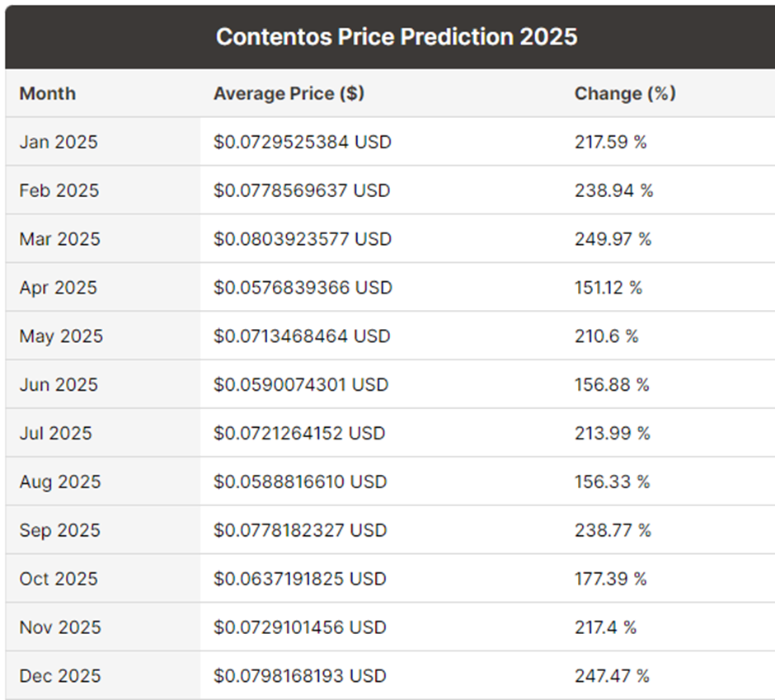The image size is (775, 700).
Task: Click the Feb 2025 average price value
Action: coord(303,190)
